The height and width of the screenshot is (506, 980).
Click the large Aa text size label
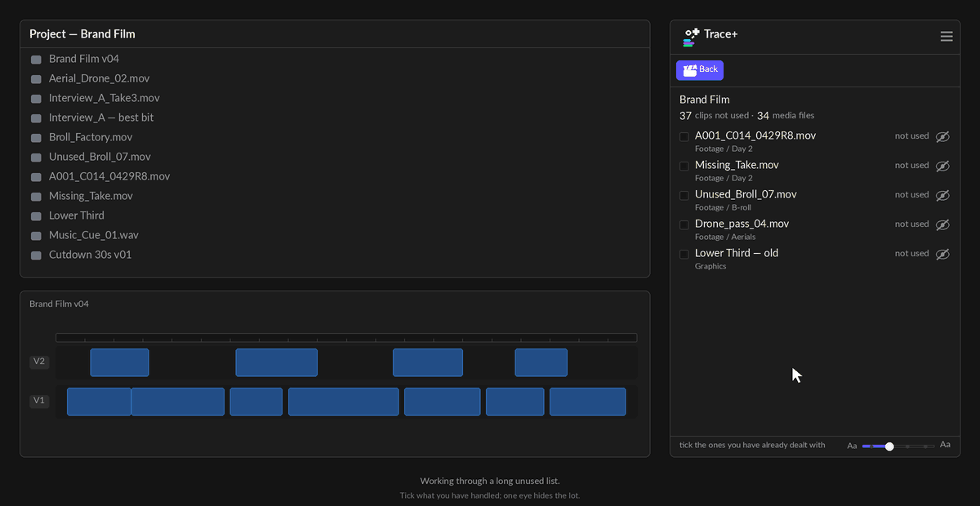coord(945,445)
